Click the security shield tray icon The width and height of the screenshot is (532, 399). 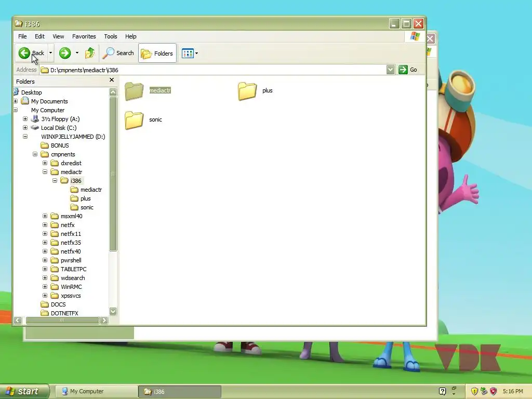(x=474, y=391)
